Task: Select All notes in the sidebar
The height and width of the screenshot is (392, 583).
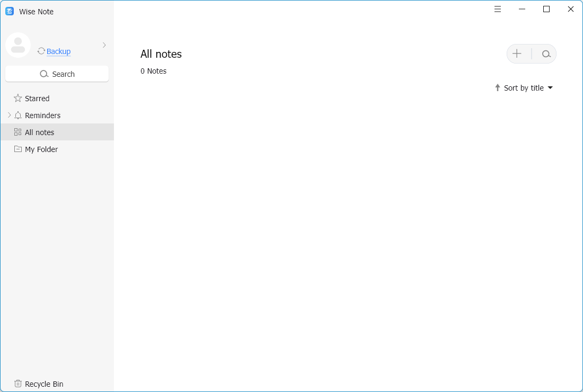Action: click(39, 132)
